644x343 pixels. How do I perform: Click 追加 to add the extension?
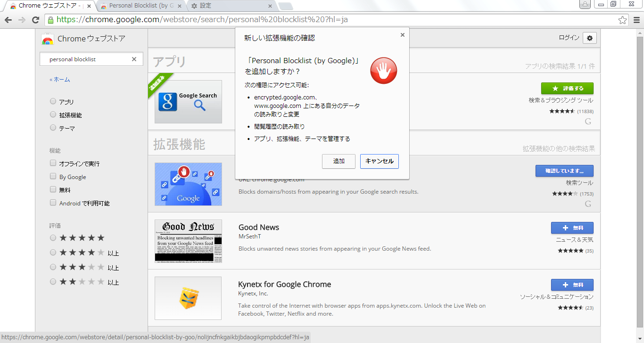coord(339,161)
